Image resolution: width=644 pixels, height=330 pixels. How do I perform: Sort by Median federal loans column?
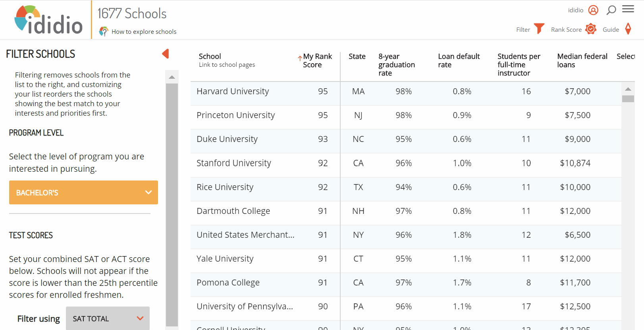(582, 60)
